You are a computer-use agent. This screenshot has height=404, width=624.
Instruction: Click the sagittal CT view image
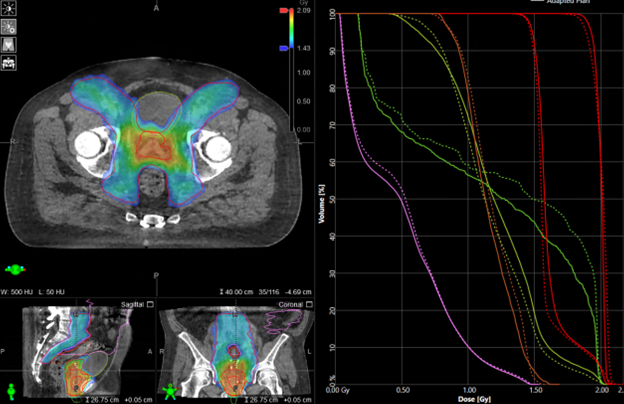point(78,352)
